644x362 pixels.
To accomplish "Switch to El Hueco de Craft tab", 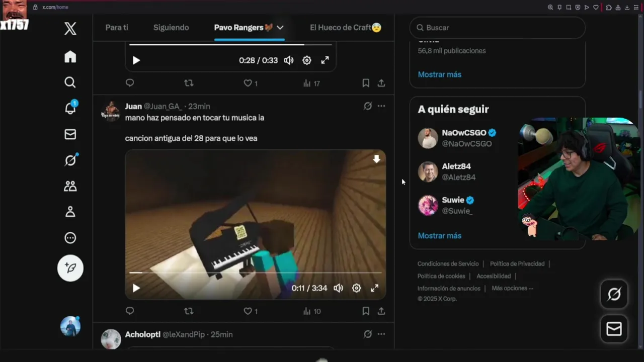I will click(x=346, y=28).
